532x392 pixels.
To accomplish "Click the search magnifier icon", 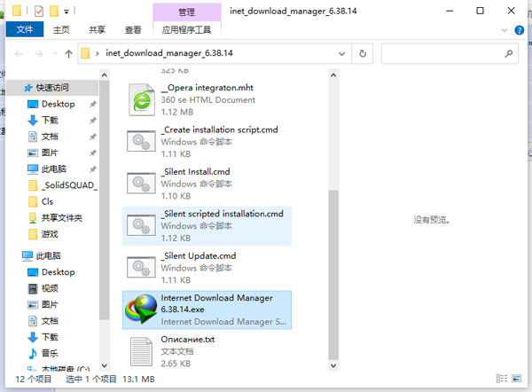I will (x=509, y=53).
